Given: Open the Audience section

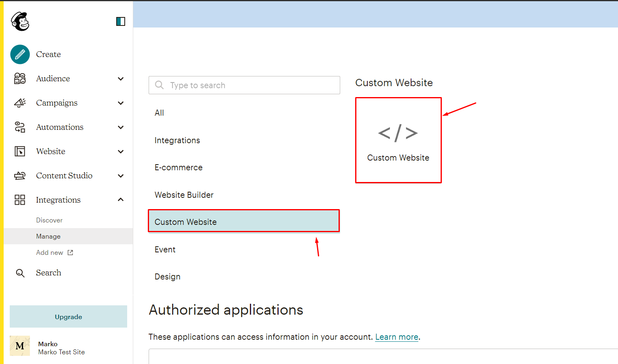Looking at the screenshot, I should click(53, 78).
